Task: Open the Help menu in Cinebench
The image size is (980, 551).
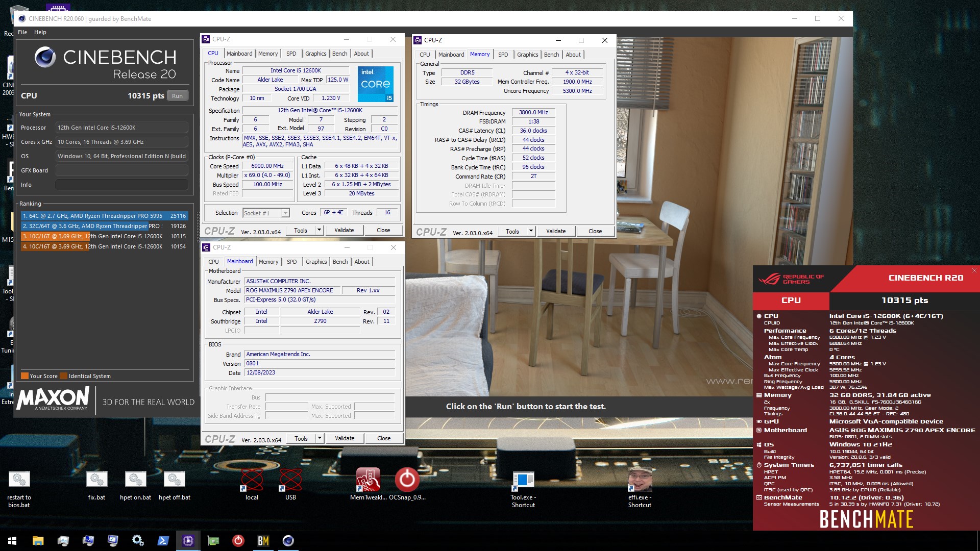Action: pos(40,32)
